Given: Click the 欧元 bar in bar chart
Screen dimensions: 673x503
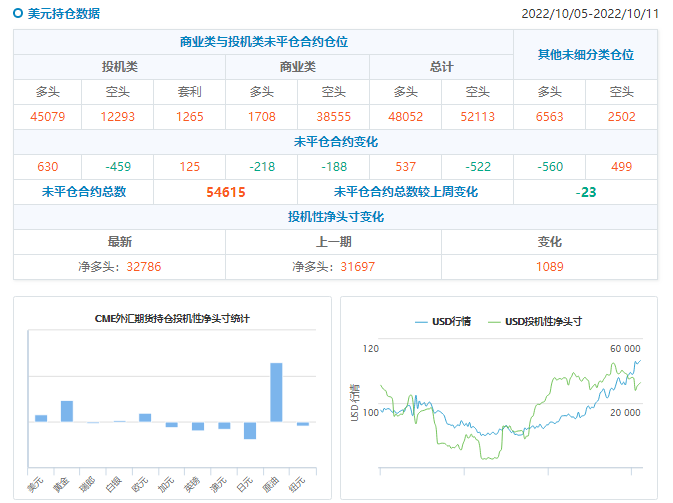Looking at the screenshot, I should coord(145,417).
